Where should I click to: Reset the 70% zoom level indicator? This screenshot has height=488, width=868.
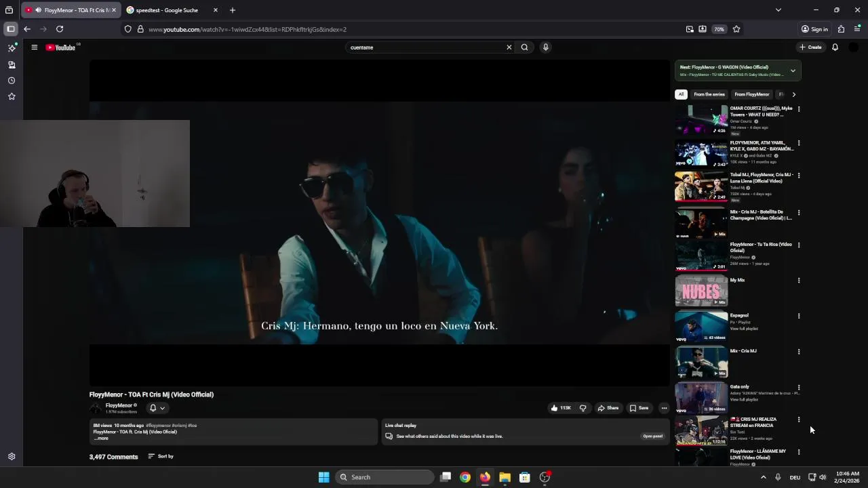tap(719, 29)
